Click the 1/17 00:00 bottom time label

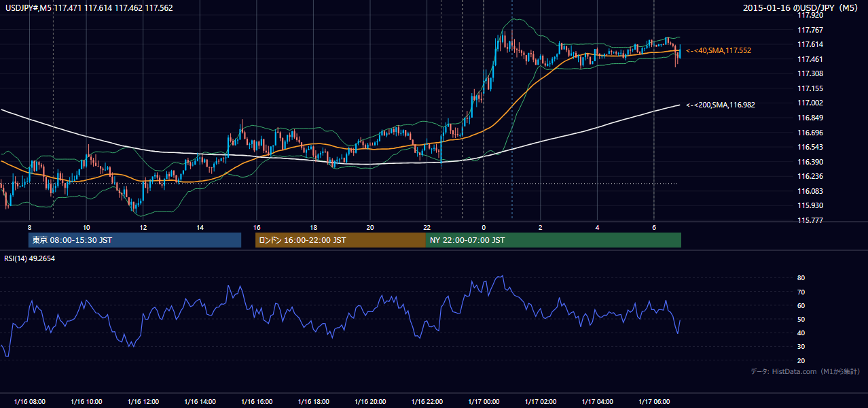(484, 402)
